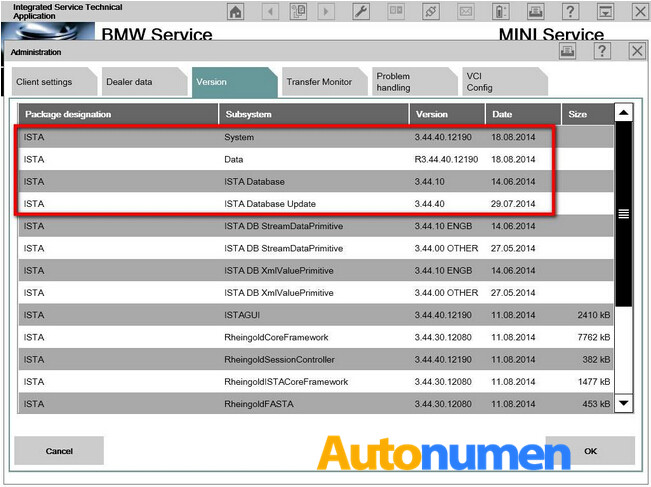Click the battery status toolbar icon

(x=501, y=12)
